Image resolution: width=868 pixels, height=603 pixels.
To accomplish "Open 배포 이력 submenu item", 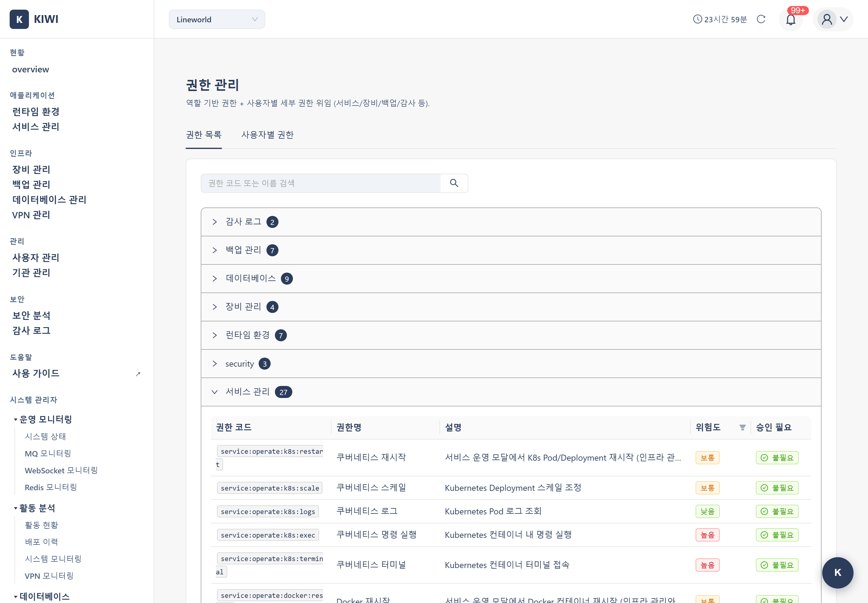I will (x=42, y=542).
